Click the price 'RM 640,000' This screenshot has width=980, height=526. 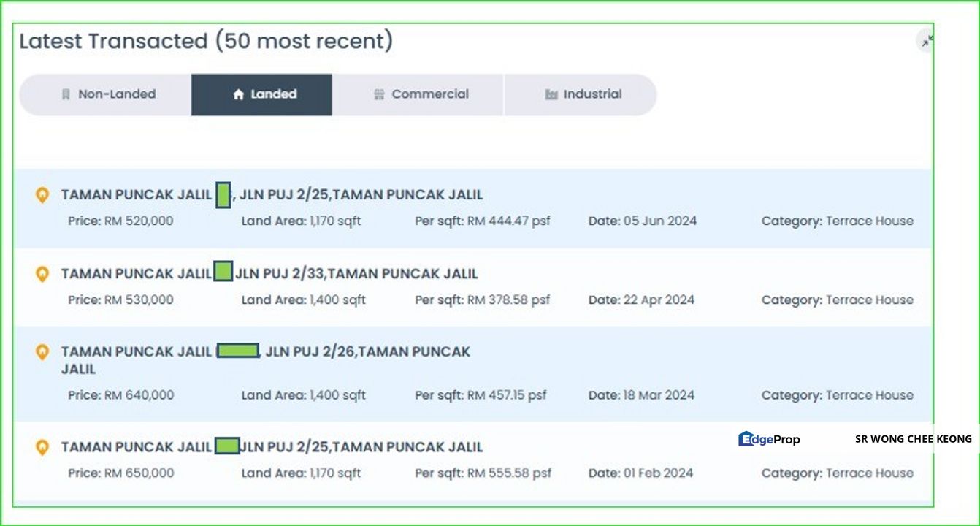(139, 395)
